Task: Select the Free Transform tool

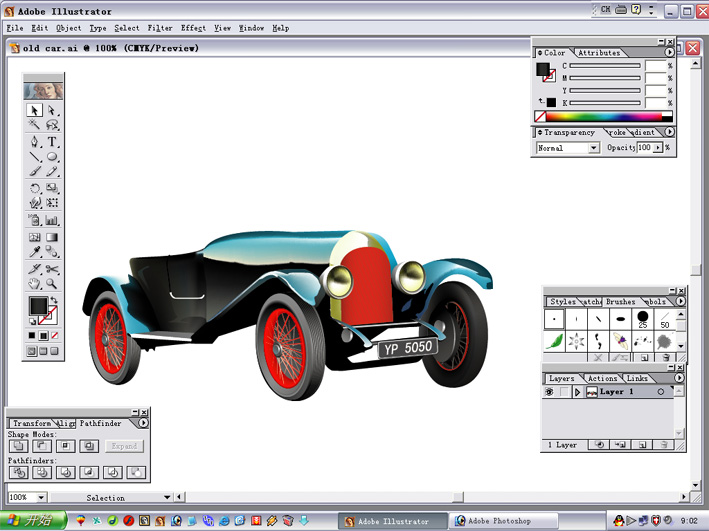Action: pyautogui.click(x=52, y=203)
